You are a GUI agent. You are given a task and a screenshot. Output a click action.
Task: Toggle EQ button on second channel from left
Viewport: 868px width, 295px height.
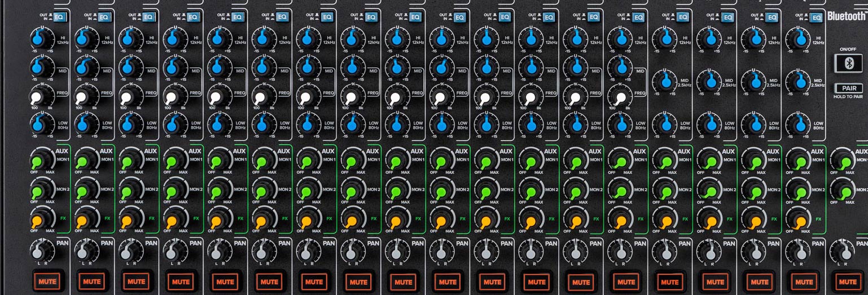click(104, 17)
